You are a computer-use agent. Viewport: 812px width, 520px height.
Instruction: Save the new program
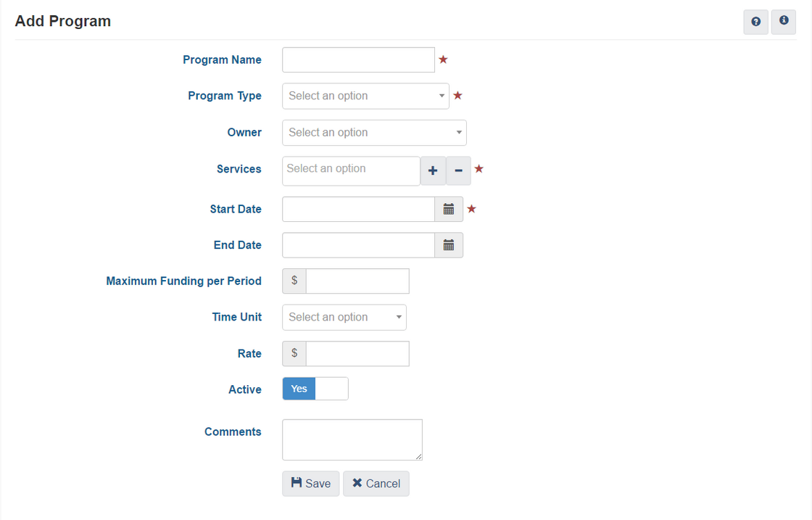(x=310, y=484)
